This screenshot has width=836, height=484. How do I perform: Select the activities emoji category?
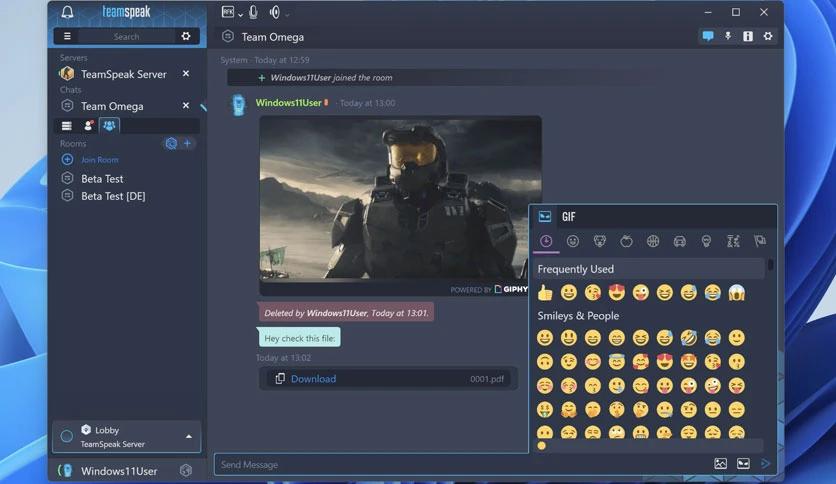[653, 241]
